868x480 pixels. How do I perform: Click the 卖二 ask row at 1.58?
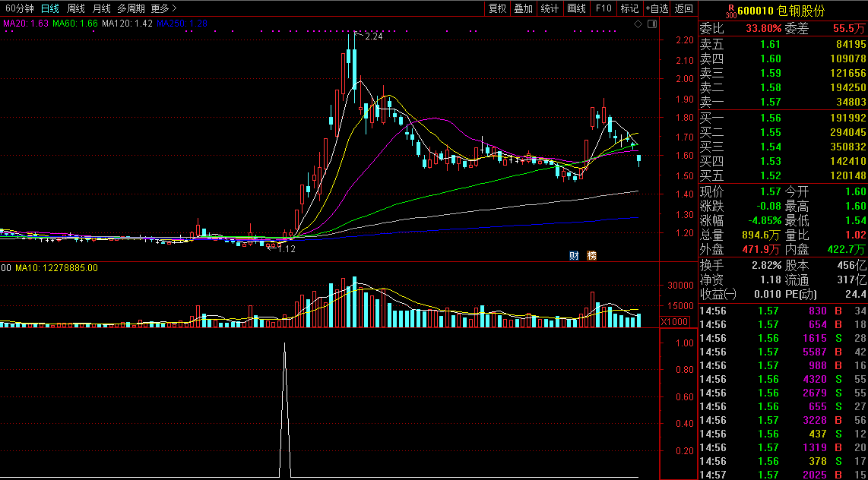[x=783, y=87]
